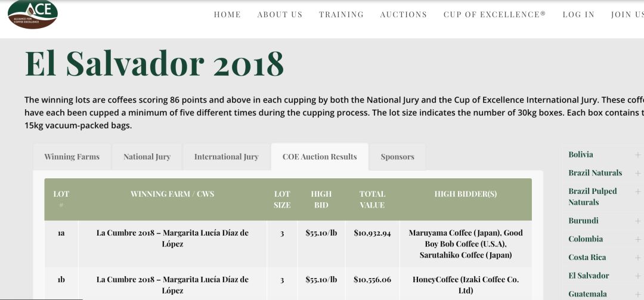644x300 pixels.
Task: Open the Auctions menu
Action: (x=404, y=15)
